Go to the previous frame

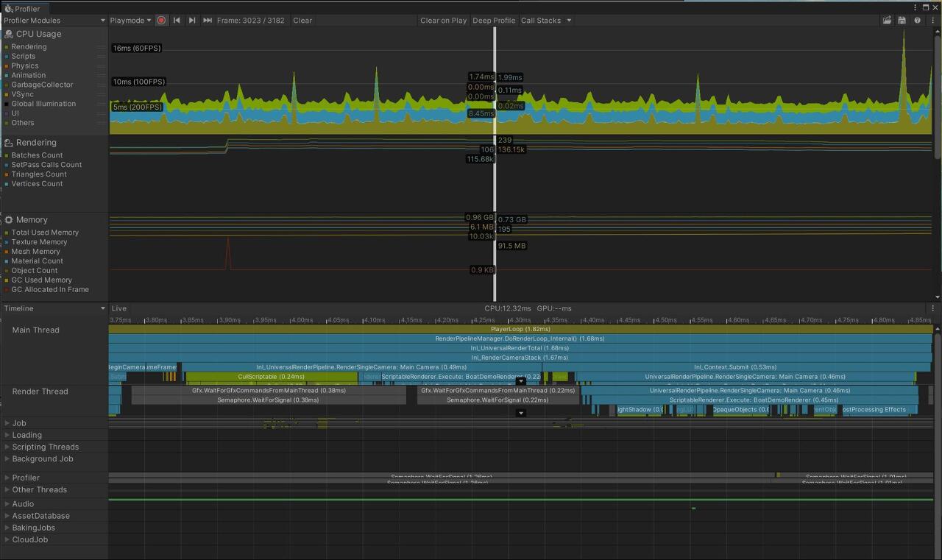click(x=177, y=21)
